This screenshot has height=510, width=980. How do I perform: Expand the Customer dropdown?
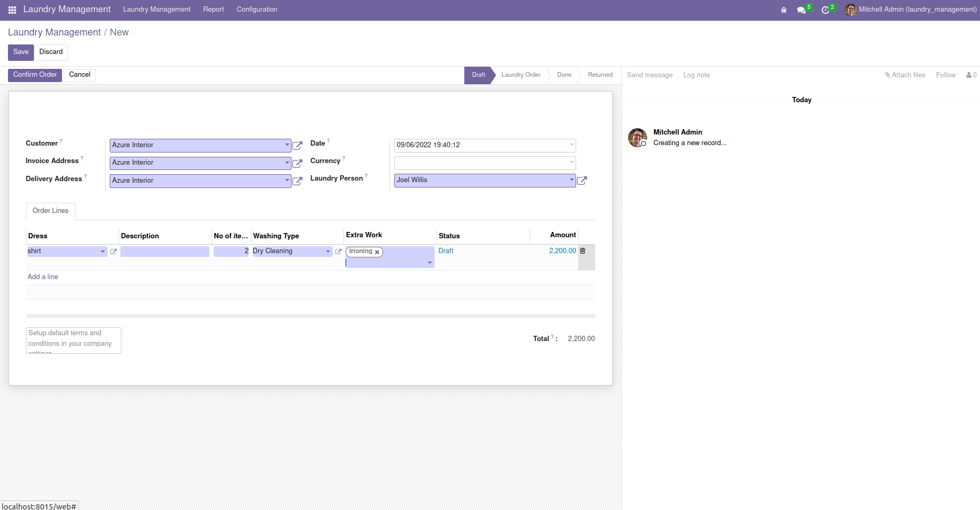[287, 145]
